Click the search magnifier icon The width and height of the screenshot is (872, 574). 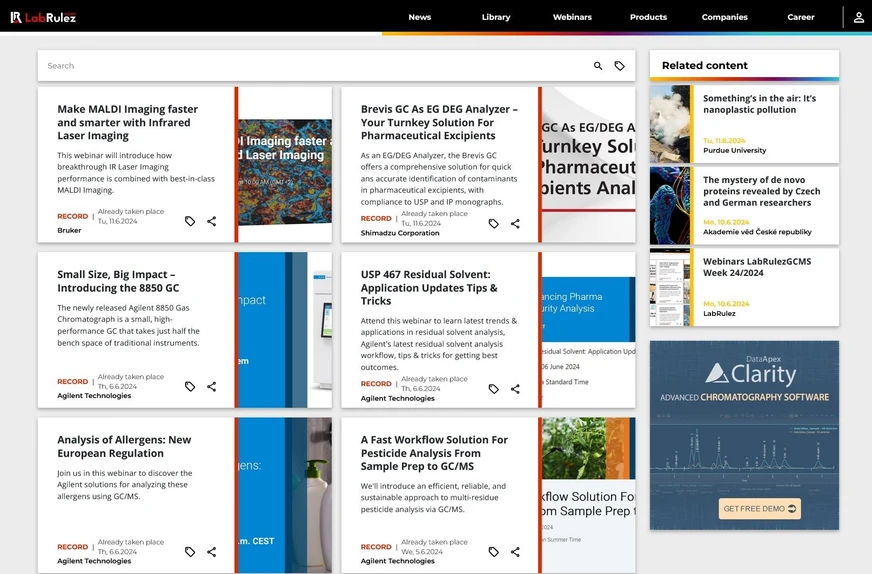pos(598,66)
